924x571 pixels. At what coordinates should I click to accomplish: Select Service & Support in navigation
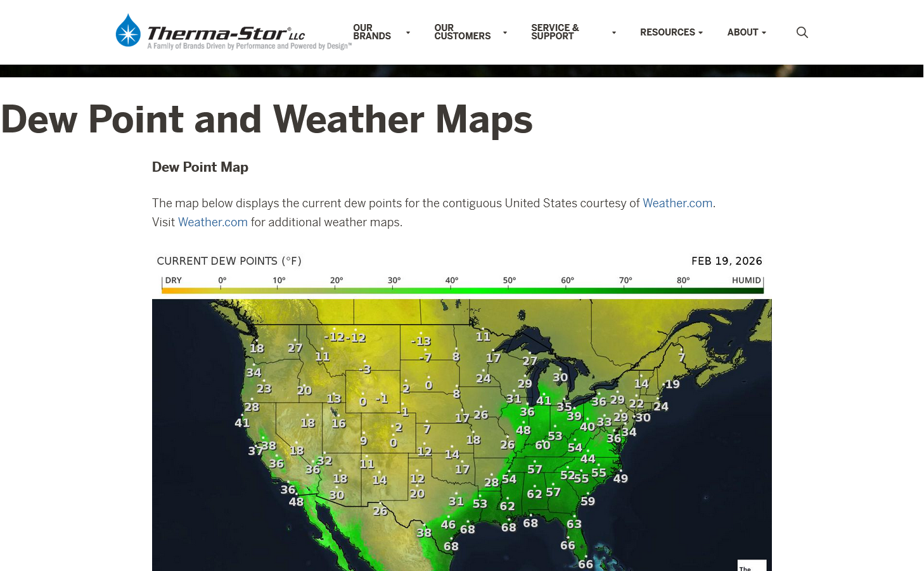(x=555, y=32)
